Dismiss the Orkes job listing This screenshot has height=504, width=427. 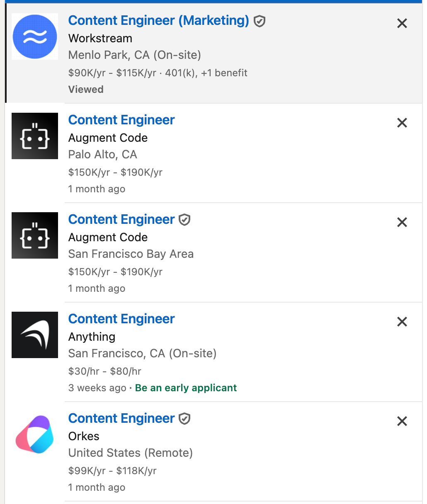coord(402,422)
